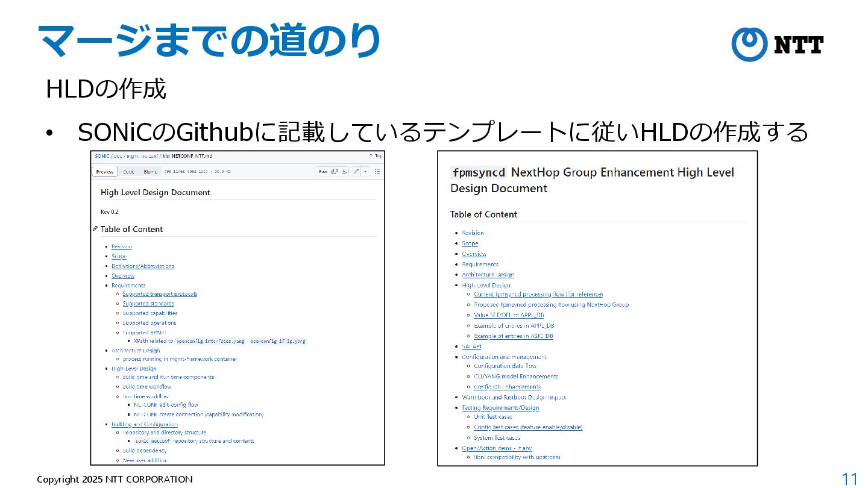Viewport: 868px width, 488px height.
Task: Click the 'Rev 0.2' text
Action: click(x=110, y=212)
